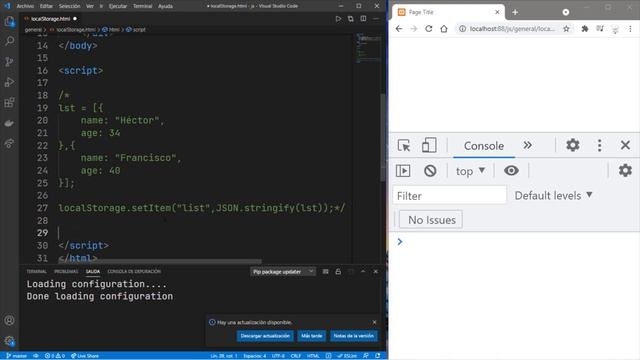The image size is (640, 360).
Task: Open the Selección menu
Action: (x=69, y=6)
